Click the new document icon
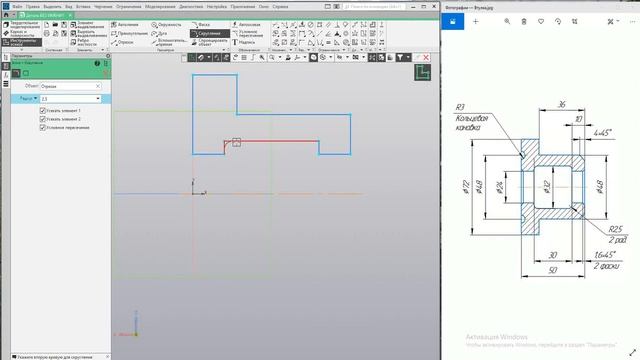 [47, 25]
